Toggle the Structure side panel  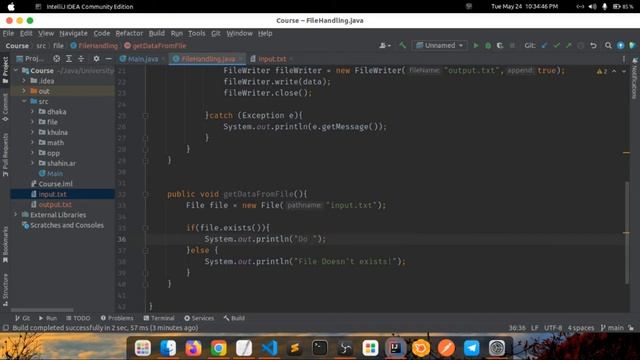point(5,289)
